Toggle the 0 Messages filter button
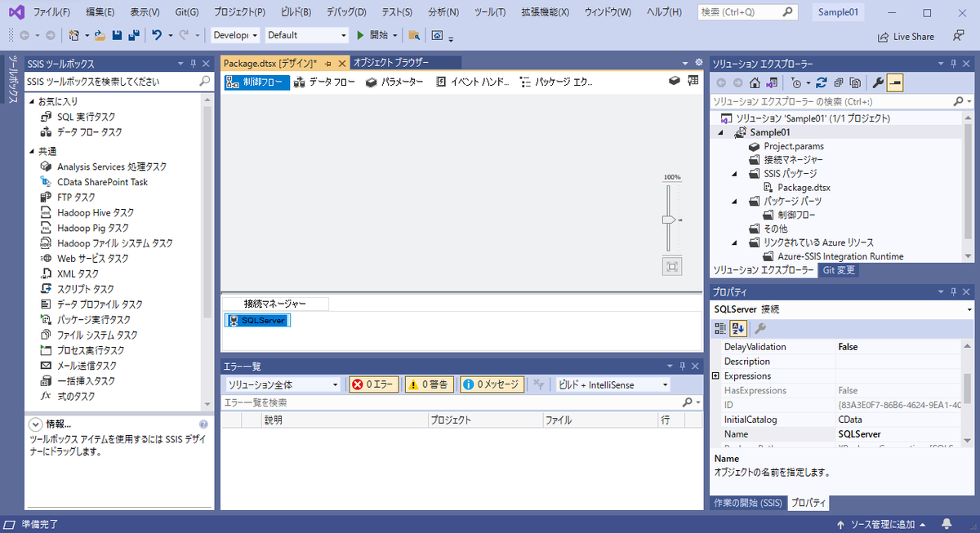The image size is (980, 533). pyautogui.click(x=491, y=384)
